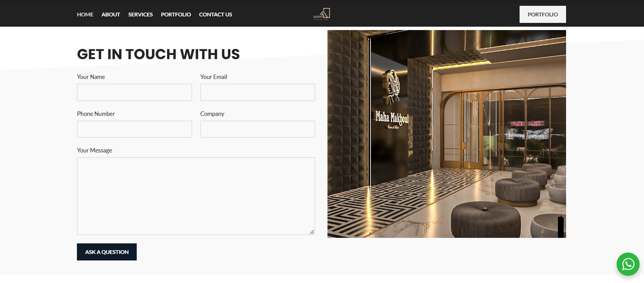Viewport: 644px width, 283px height.
Task: Click the message box resize handle
Action: coord(312,232)
